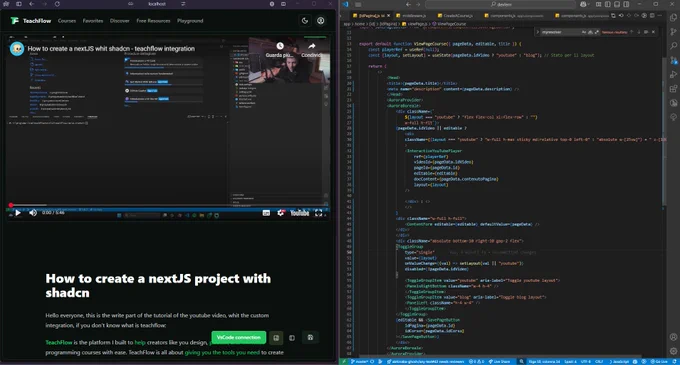The image size is (680, 365).
Task: Open Free Resources in the navbar
Action: 153,21
